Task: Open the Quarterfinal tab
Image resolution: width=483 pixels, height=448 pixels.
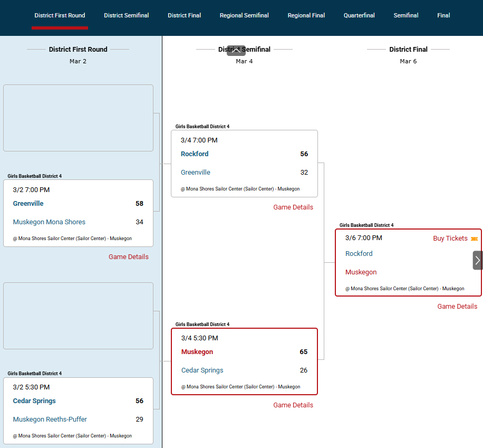Action: click(x=359, y=15)
